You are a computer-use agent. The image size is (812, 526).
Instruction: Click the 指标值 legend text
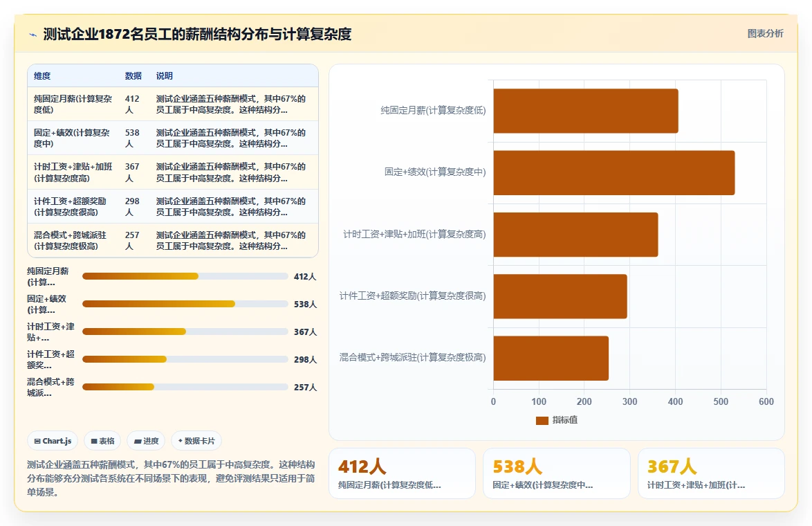pyautogui.click(x=565, y=420)
